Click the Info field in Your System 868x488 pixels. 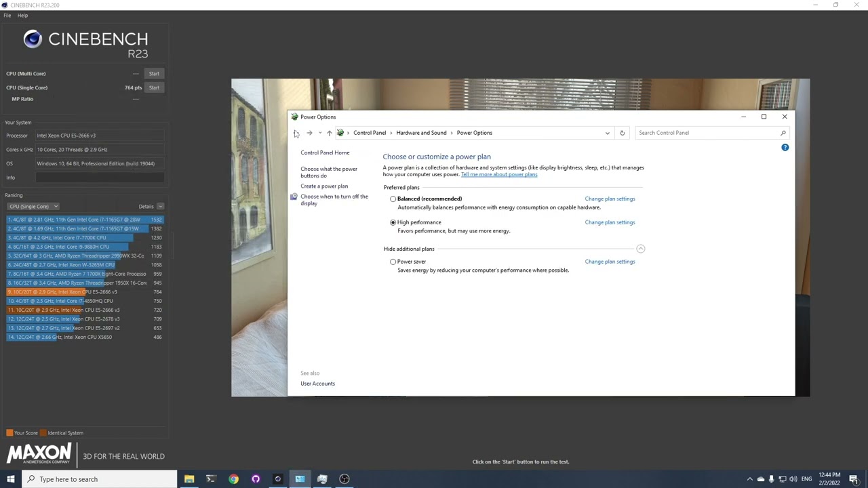[x=100, y=178]
